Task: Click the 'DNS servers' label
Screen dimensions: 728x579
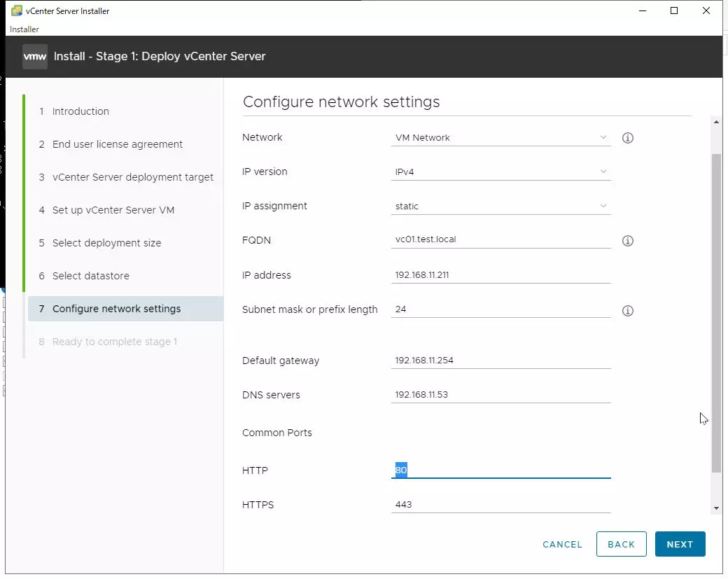Action: tap(271, 395)
